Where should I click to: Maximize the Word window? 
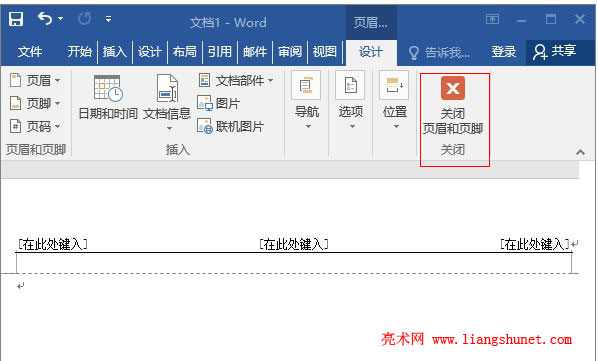coord(551,19)
